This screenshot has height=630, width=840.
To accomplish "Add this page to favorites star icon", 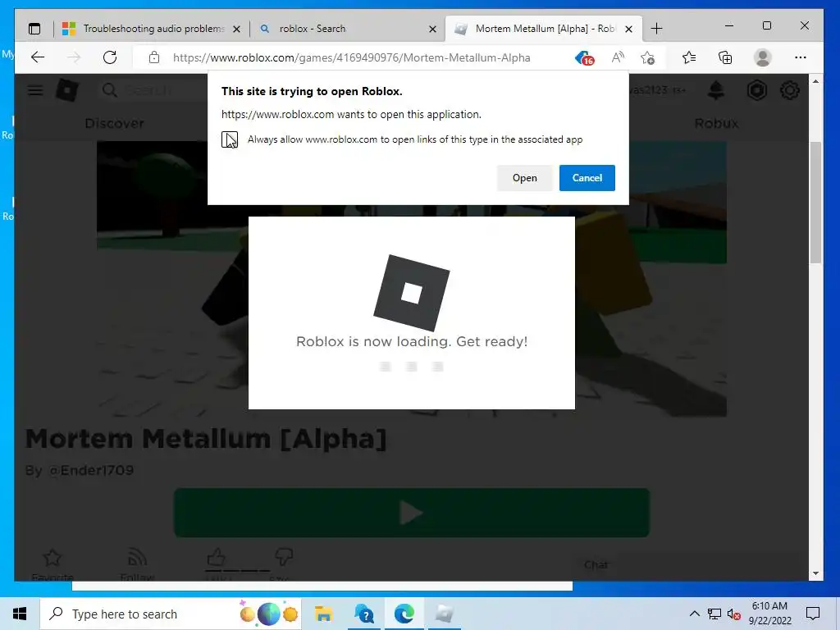I will pyautogui.click(x=648, y=57).
